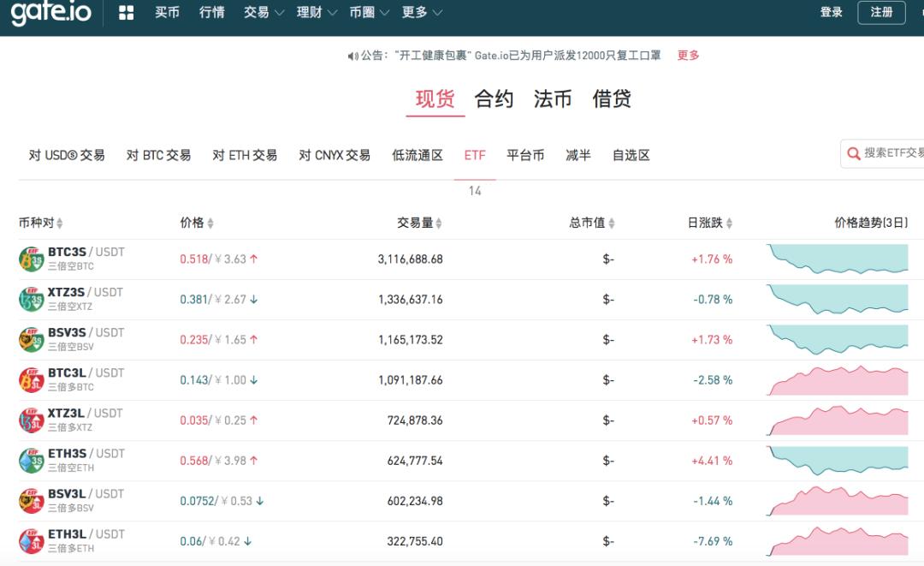Open the BSV3S / USDT pair
This screenshot has height=566, width=924.
click(x=86, y=332)
